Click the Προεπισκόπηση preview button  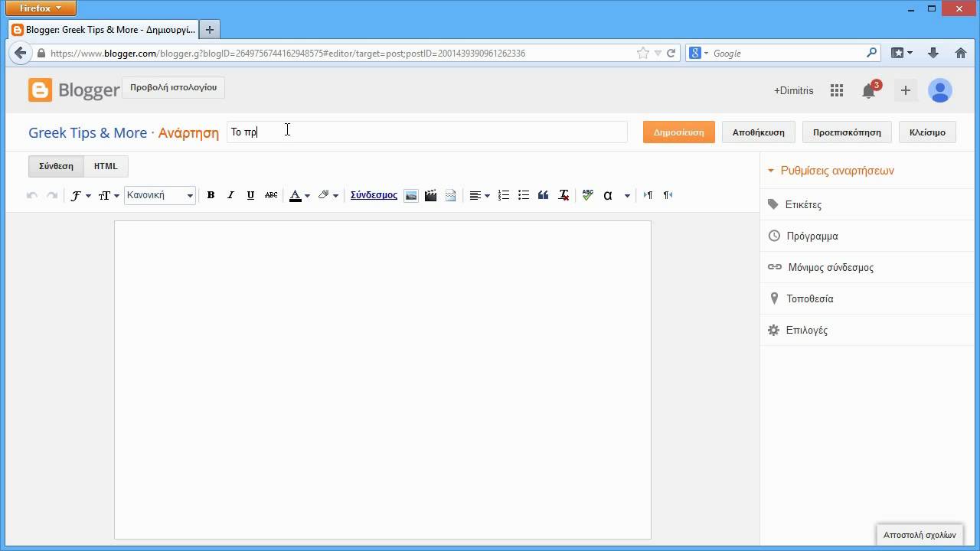coord(847,132)
